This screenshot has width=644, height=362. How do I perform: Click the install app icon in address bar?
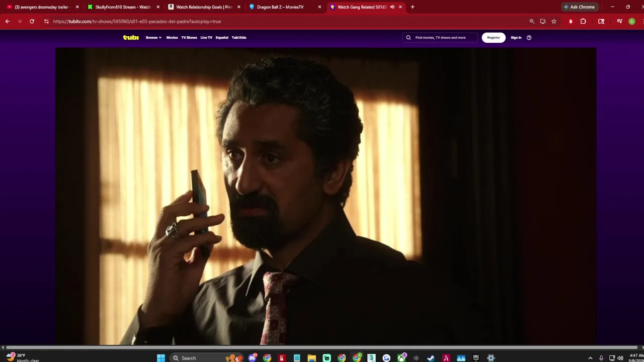coord(543,21)
